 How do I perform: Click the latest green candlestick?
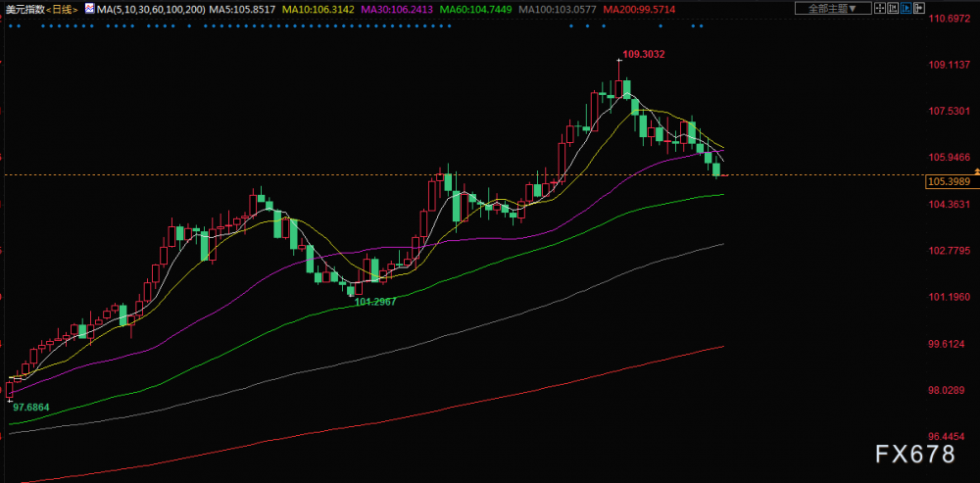(717, 169)
